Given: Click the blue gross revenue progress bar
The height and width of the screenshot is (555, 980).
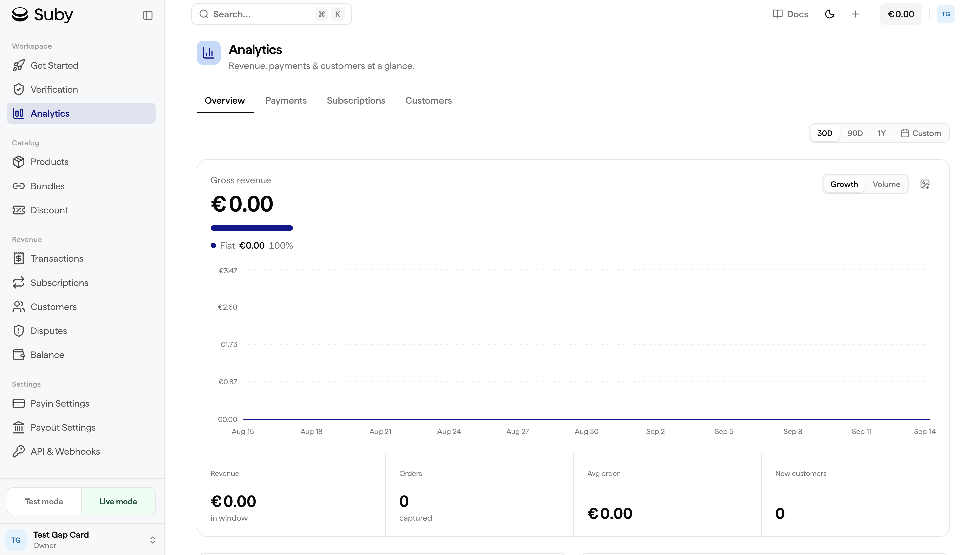Looking at the screenshot, I should (x=252, y=228).
